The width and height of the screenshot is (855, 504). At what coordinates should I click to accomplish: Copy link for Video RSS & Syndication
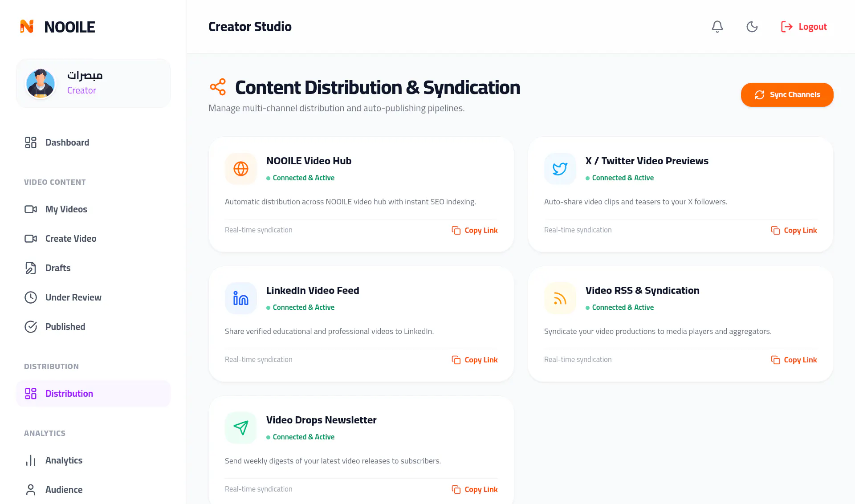pos(794,360)
